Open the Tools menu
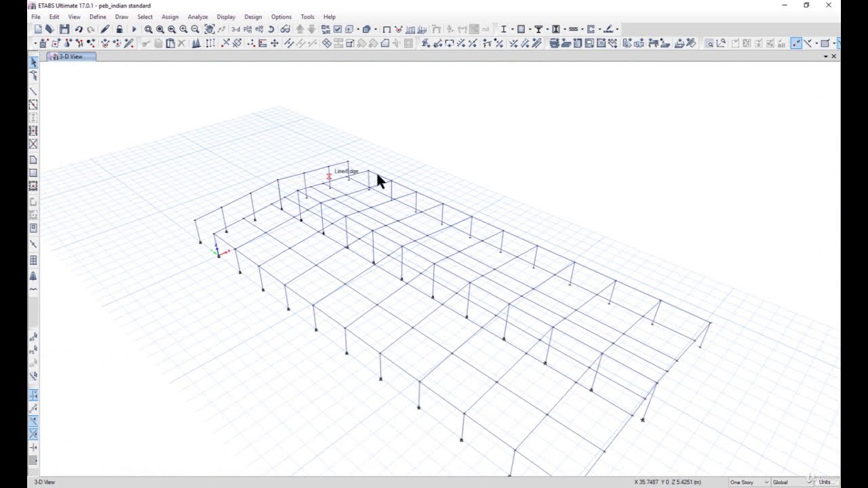The width and height of the screenshot is (868, 488). click(307, 17)
